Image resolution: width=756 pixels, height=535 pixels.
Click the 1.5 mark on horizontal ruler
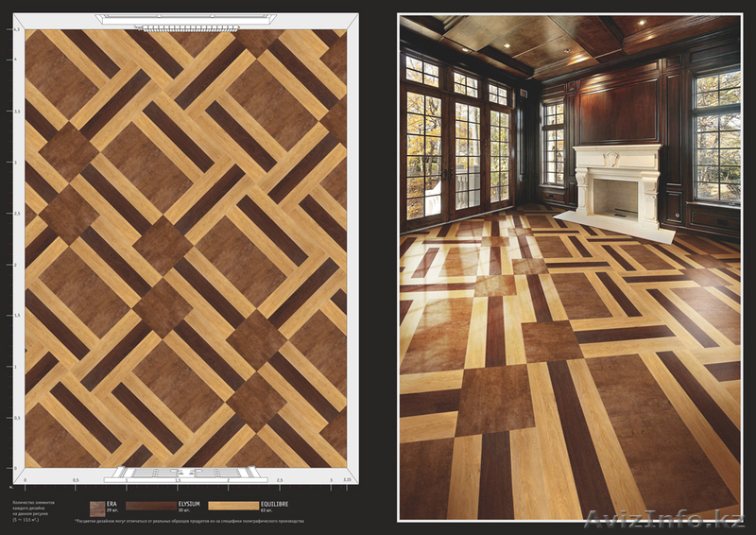177,480
